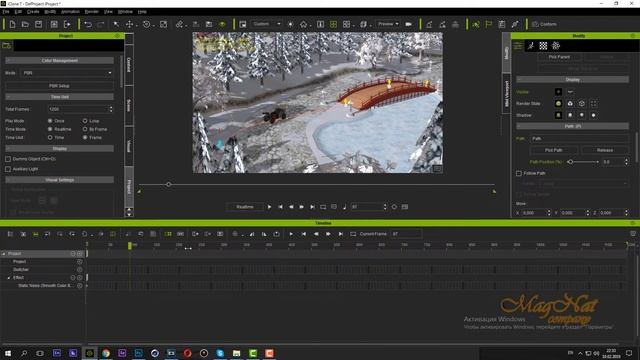Select the Frame unit radio button

(85, 138)
